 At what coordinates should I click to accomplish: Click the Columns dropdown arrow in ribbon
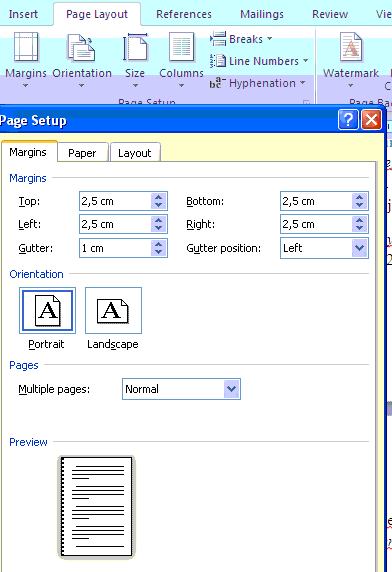click(181, 86)
